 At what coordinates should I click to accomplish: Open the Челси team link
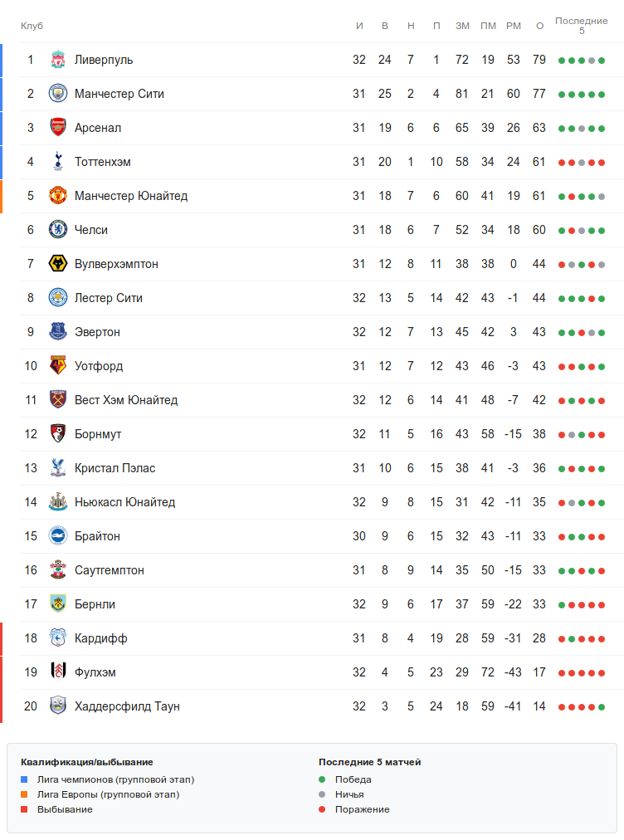(x=91, y=230)
